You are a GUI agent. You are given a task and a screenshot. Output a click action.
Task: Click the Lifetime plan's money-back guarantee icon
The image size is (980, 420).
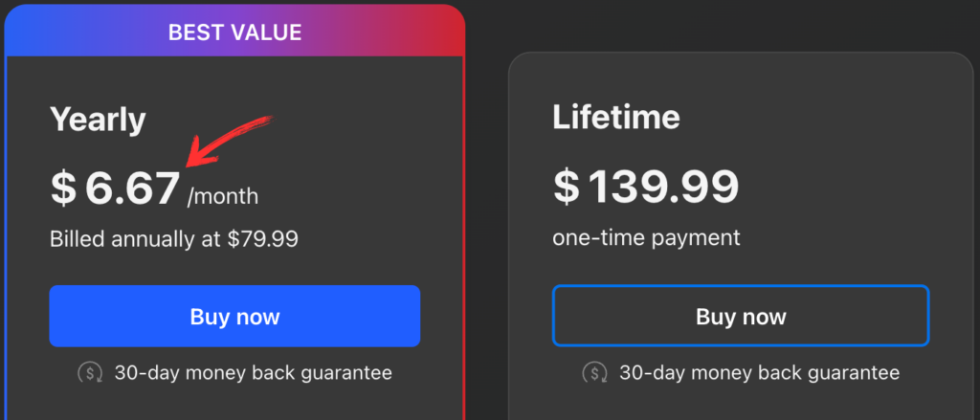point(596,372)
